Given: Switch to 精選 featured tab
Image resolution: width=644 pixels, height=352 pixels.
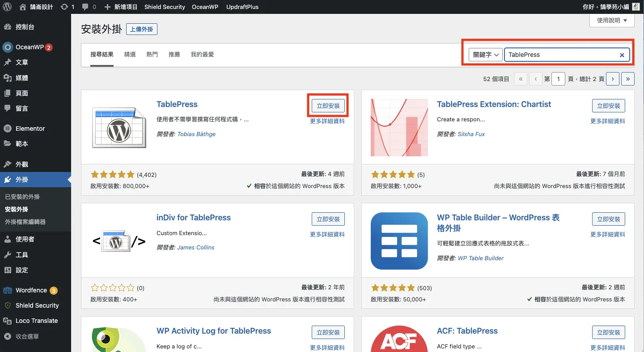Looking at the screenshot, I should (x=130, y=55).
